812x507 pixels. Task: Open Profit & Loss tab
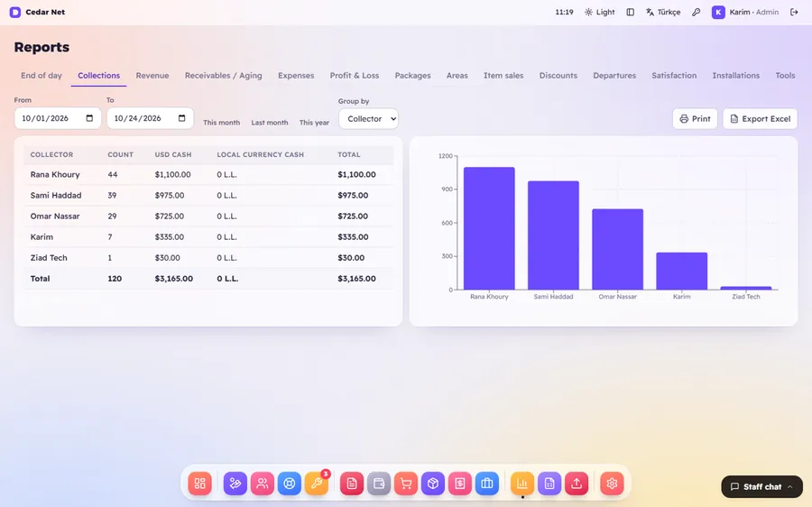pyautogui.click(x=355, y=76)
